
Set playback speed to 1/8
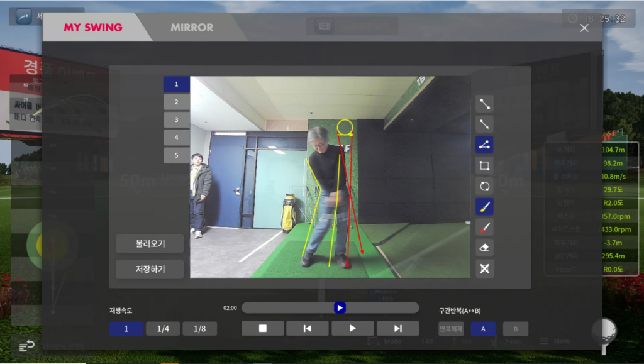(x=199, y=329)
